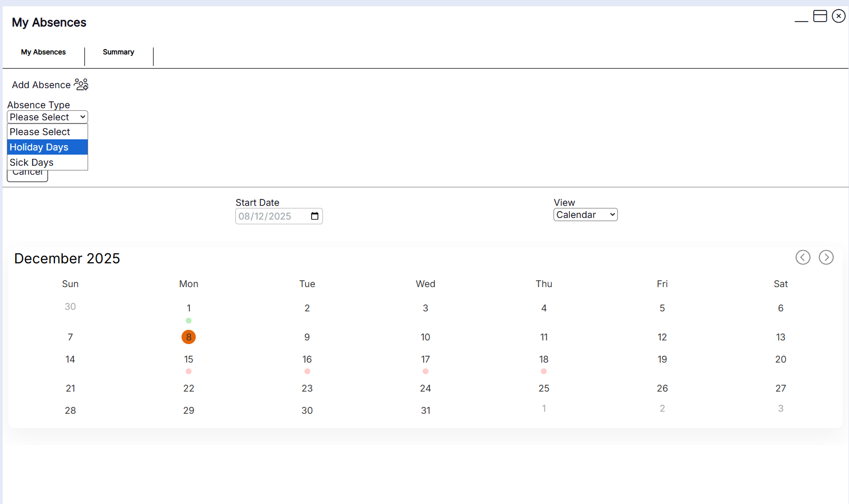Maximize the My Absences window
Screen dimensions: 849x504
point(820,16)
